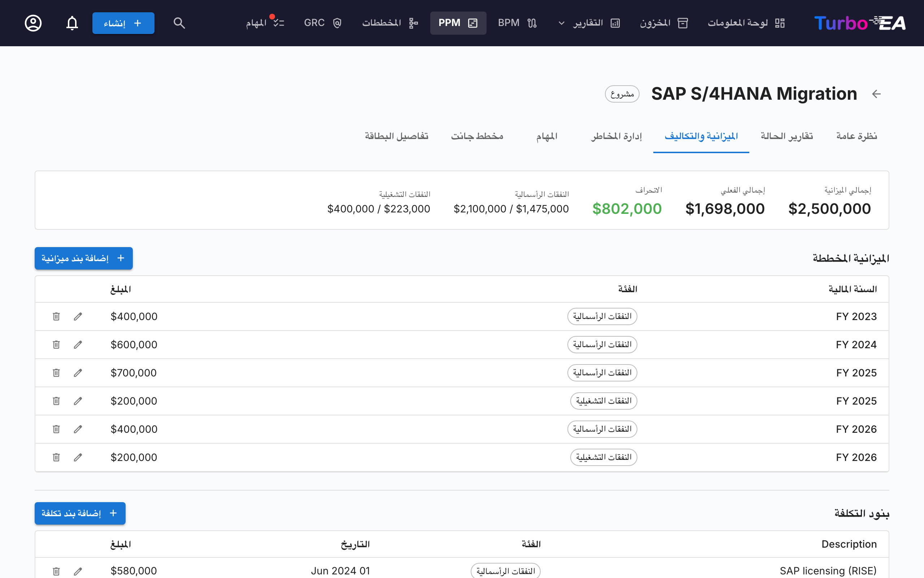924x578 pixels.
Task: Delete the FY 2024 $600,000 budget row
Action: 56,345
